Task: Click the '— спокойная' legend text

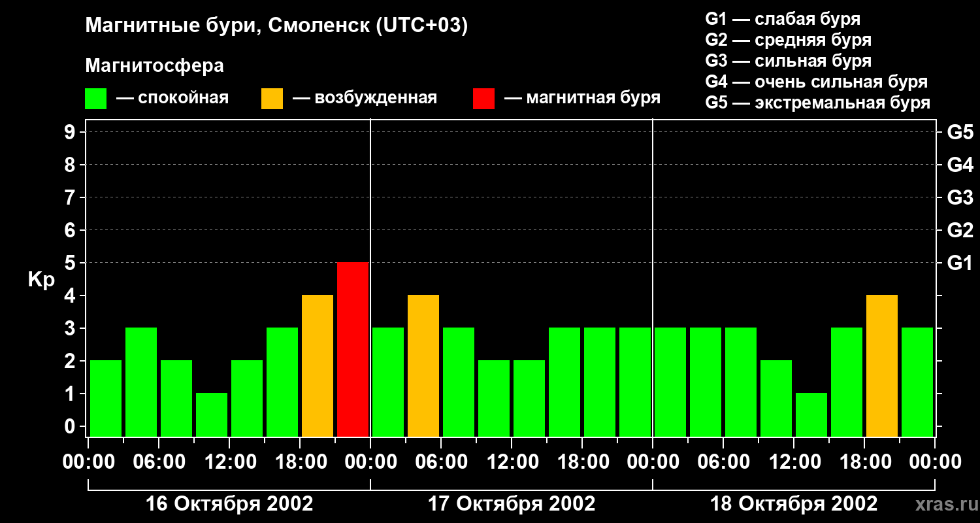Action: coord(172,99)
